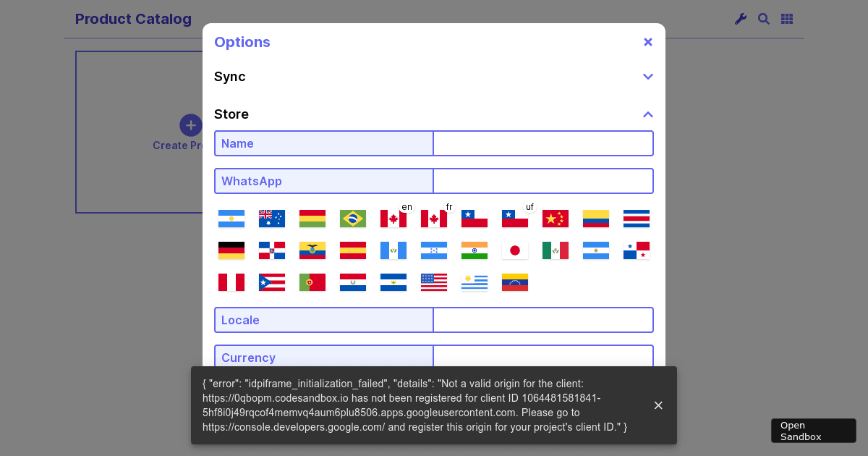This screenshot has width=868, height=456.
Task: Open the settings wrench icon
Action: tap(740, 19)
